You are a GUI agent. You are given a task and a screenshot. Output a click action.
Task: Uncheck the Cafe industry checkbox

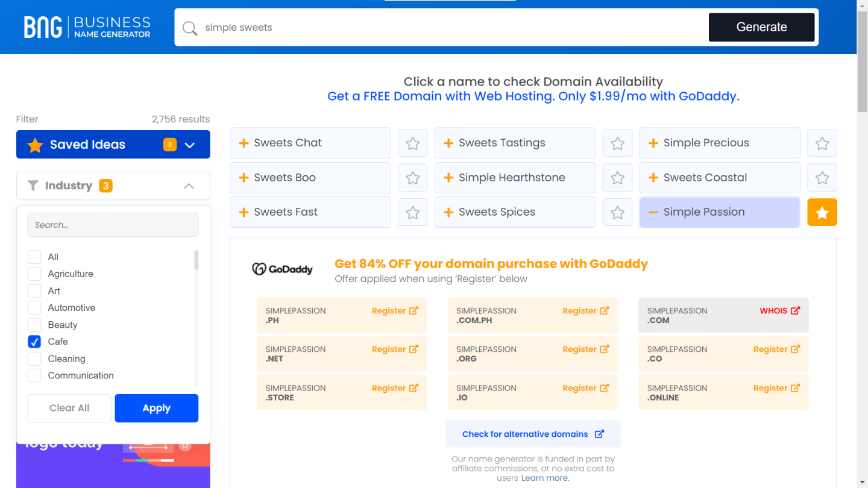[x=34, y=342]
